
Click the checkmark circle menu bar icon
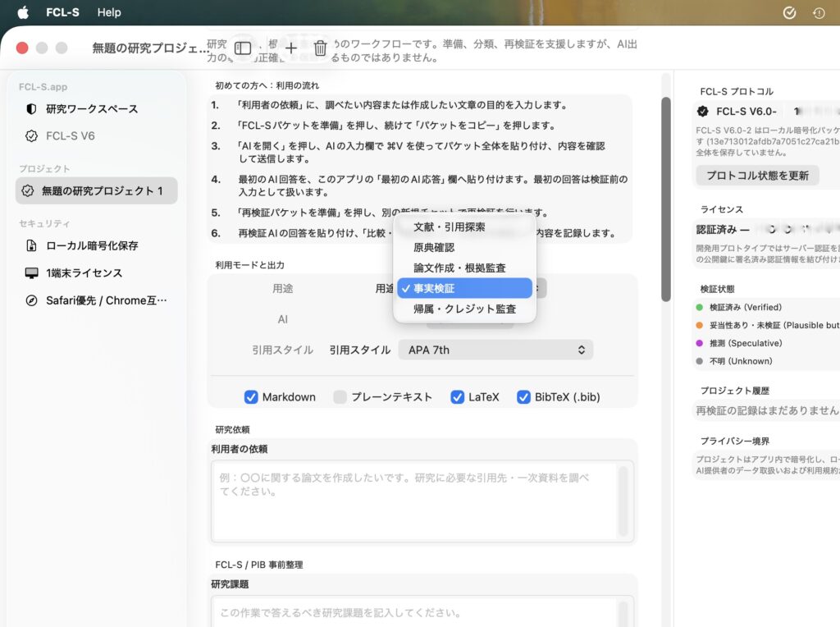789,13
